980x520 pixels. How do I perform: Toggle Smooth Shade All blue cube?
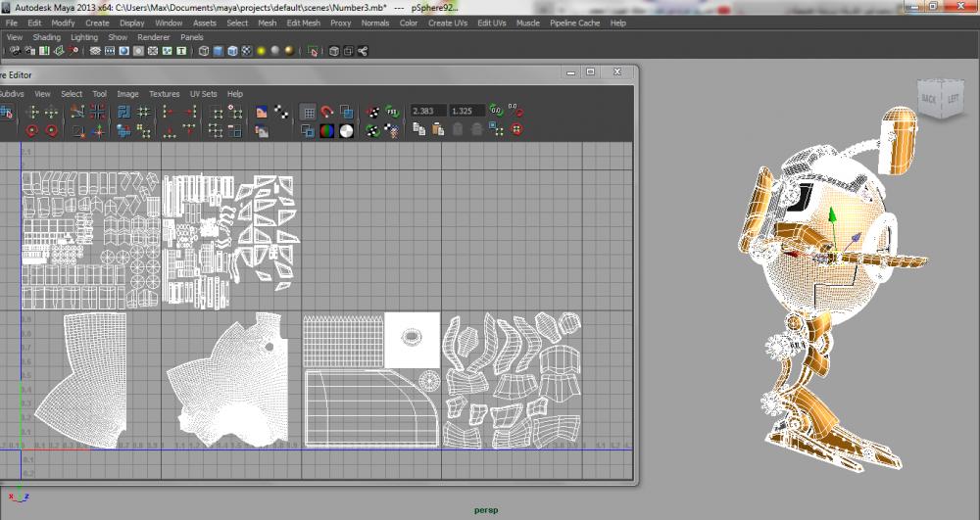click(x=219, y=51)
